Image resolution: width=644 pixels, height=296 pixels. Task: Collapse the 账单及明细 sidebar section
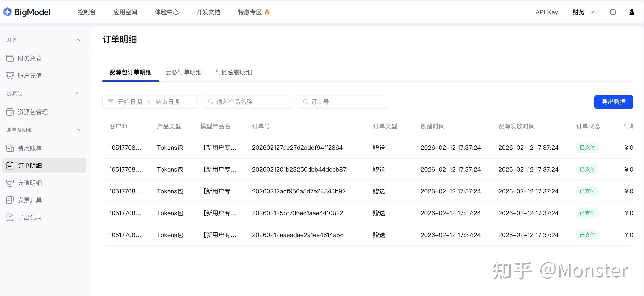point(78,130)
